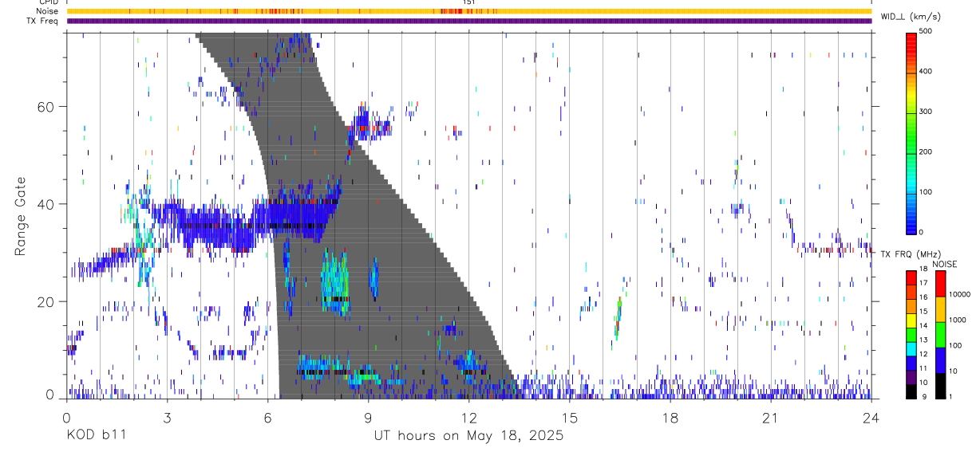Click the 21 tick on the UT hours axis
This screenshot has height=452, width=980.
click(x=771, y=417)
